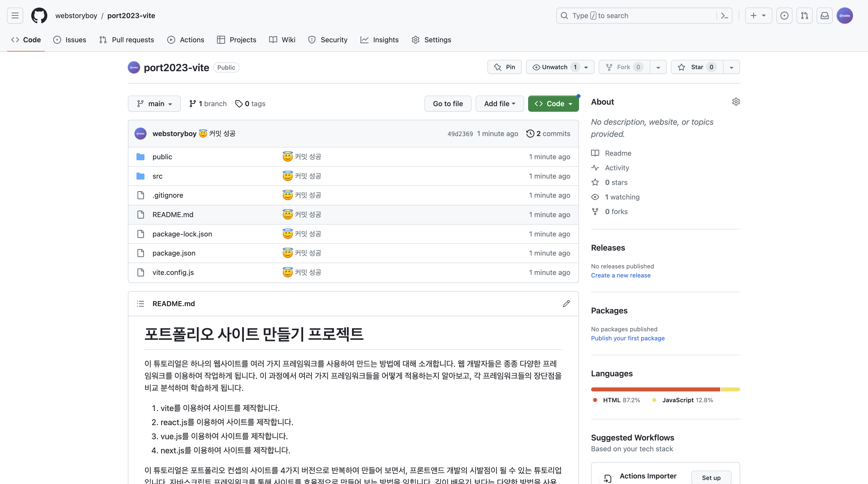Open the Security tab
Screen dimensions: 868x484
pos(328,40)
